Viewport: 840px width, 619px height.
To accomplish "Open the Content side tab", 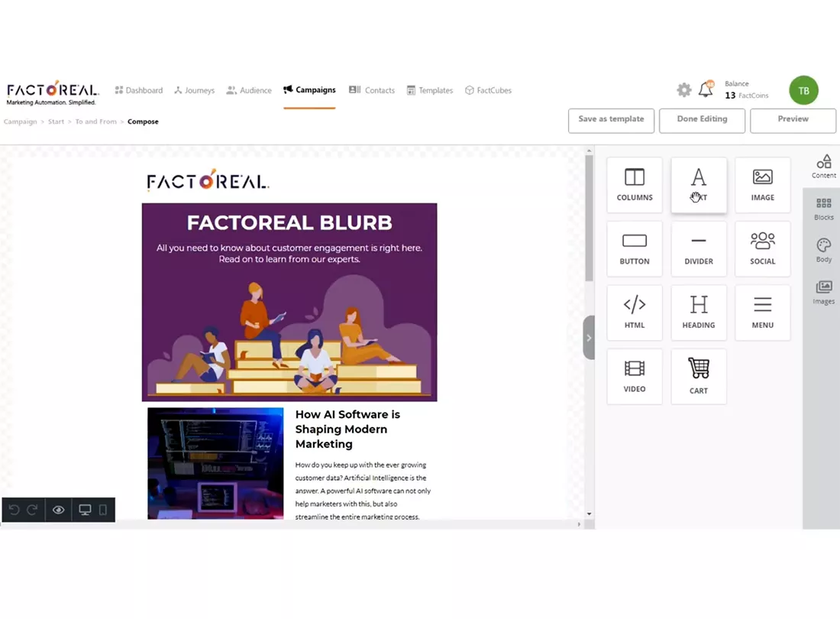I will [823, 167].
